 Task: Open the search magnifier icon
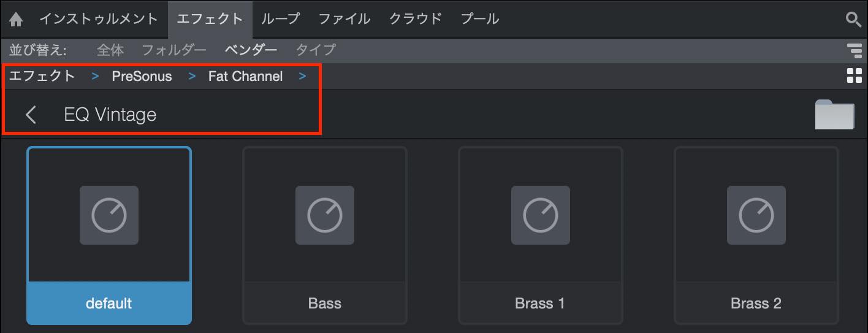click(x=853, y=20)
